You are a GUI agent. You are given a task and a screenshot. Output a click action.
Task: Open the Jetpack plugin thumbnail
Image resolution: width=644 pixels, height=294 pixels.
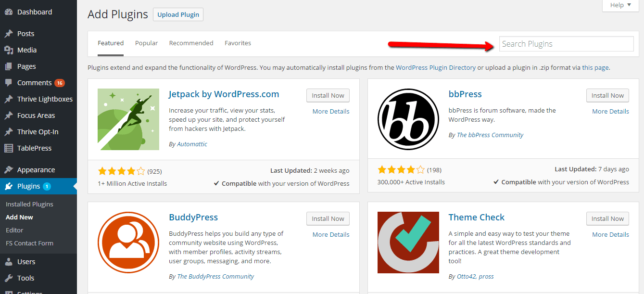pos(128,119)
